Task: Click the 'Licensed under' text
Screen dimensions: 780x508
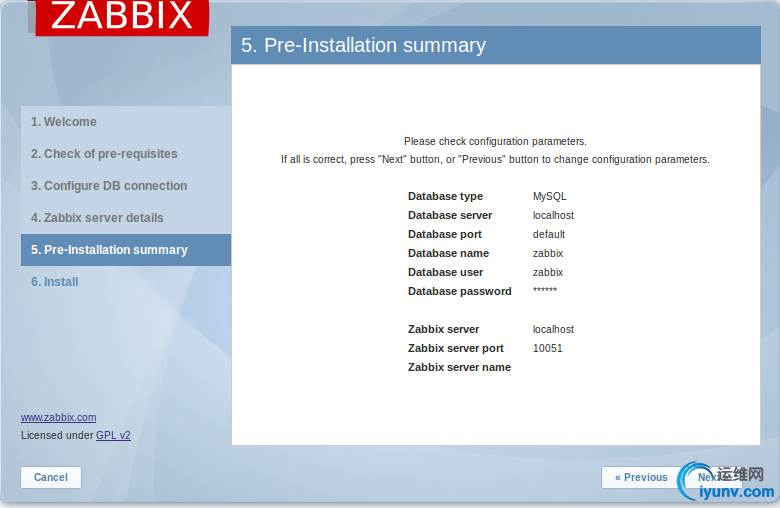Action: 57,435
